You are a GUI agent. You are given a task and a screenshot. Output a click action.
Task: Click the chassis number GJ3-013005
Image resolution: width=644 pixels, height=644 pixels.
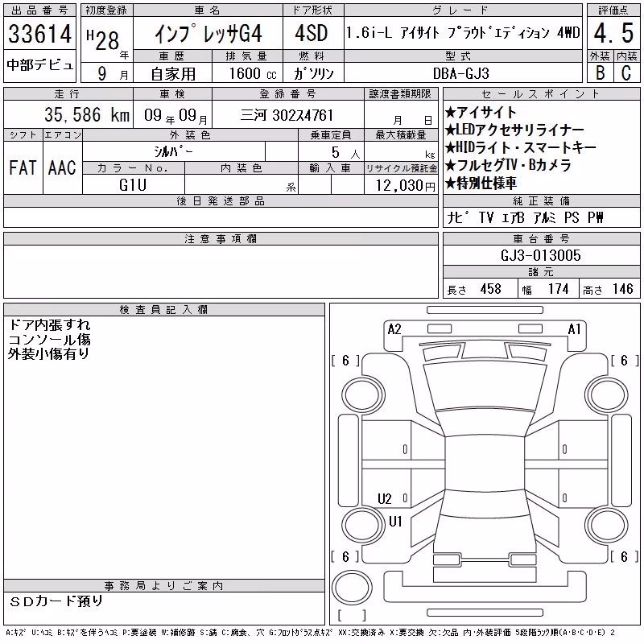540,255
